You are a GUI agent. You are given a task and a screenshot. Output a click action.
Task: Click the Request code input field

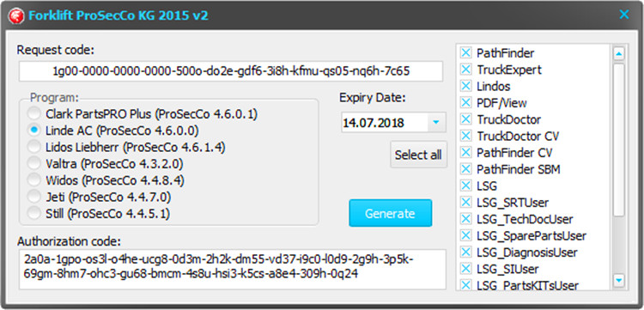[231, 71]
